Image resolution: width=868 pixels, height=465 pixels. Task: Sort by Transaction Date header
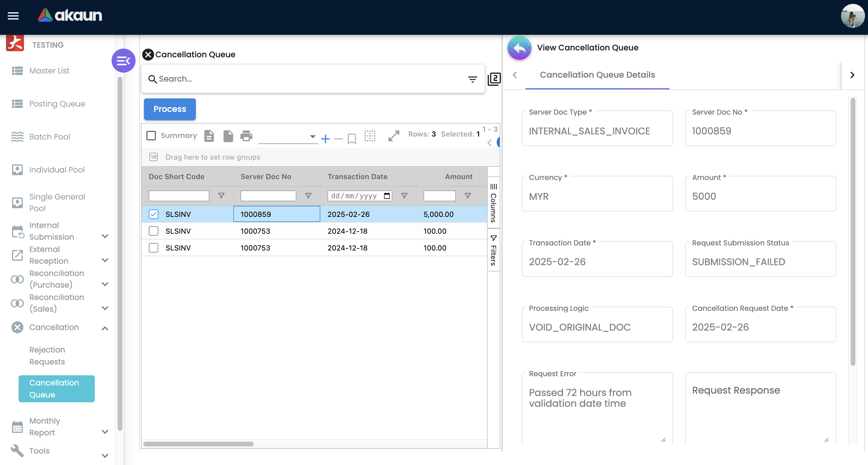pos(358,177)
